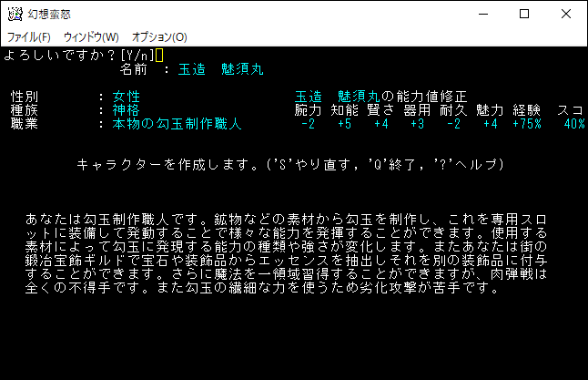Click the yellow cursor after [Y/n] prompt
This screenshot has height=380, width=588.
click(x=159, y=56)
